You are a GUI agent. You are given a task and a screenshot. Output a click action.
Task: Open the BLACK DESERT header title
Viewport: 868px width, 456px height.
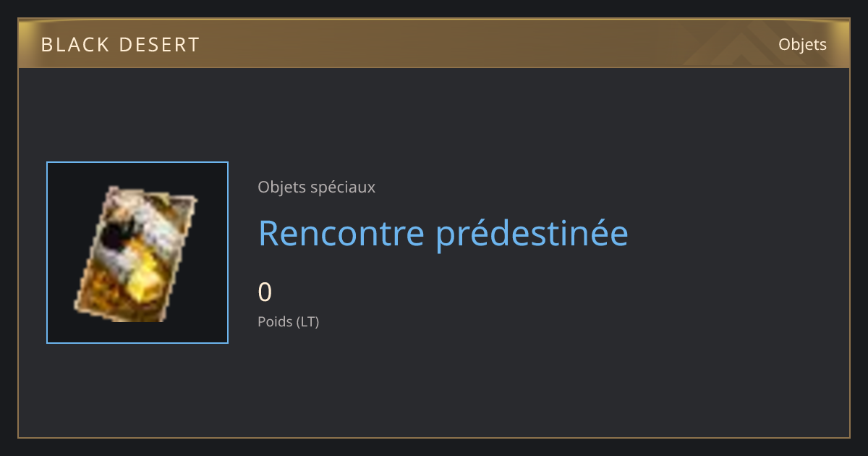tap(120, 45)
